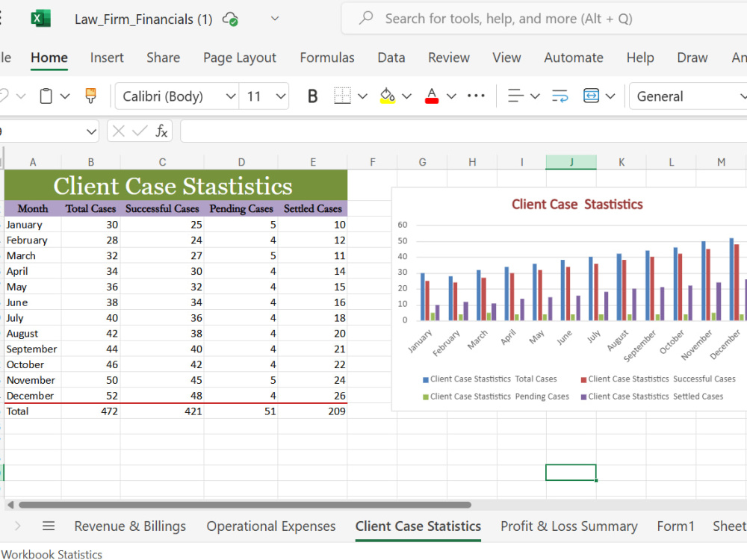Screen dimensions: 747x560
Task: Click Workbook Statistics in status bar
Action: click(52, 554)
